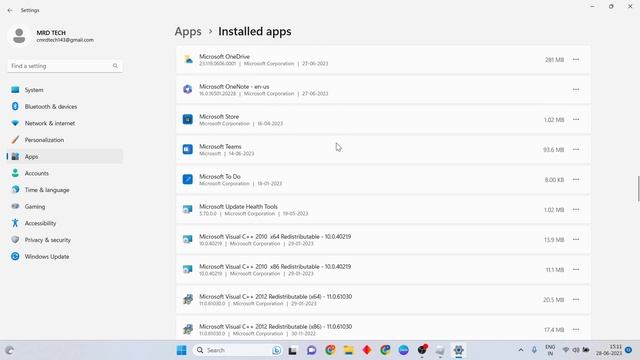
Task: Open Bluetooth & devices settings
Action: pos(65,107)
